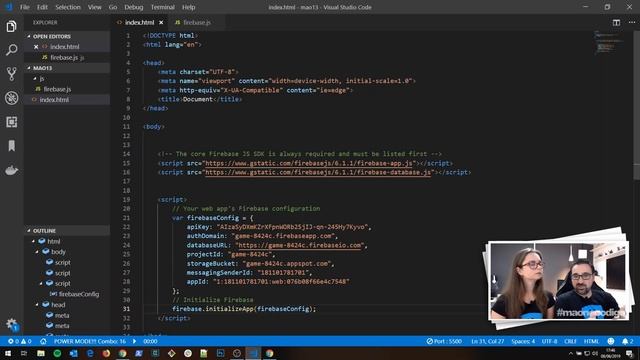Split the editor to the right
Screen dimensions: 640x360
point(616,22)
